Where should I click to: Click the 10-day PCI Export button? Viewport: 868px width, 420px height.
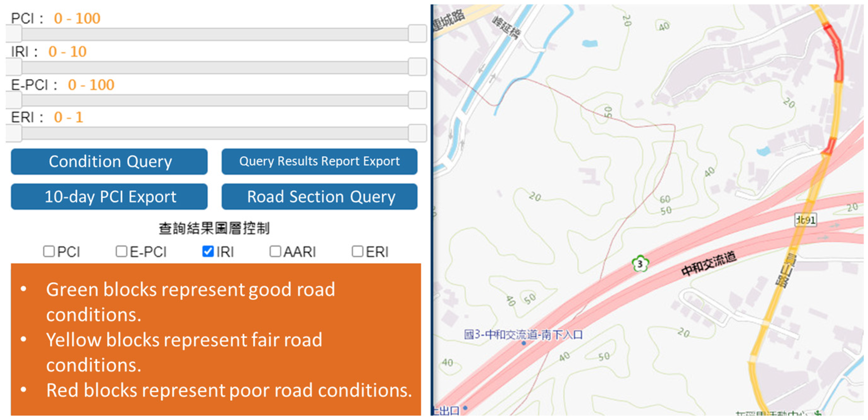tap(109, 196)
